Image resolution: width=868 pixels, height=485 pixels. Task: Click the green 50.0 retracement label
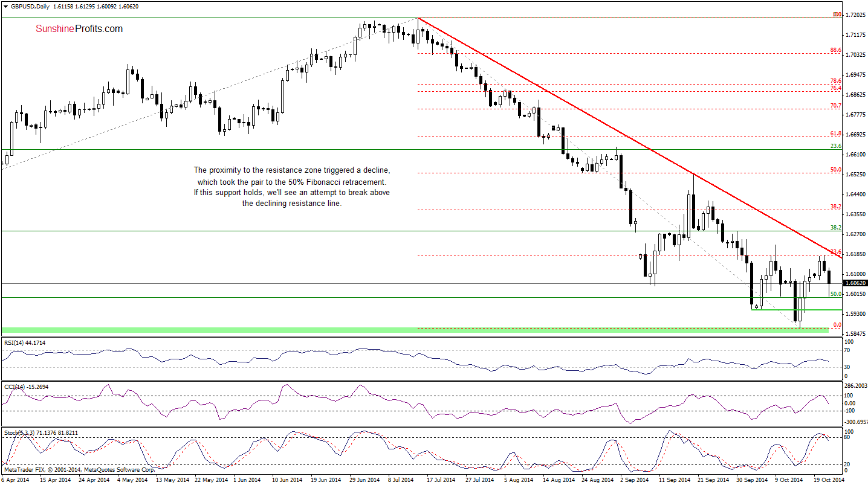[x=836, y=294]
